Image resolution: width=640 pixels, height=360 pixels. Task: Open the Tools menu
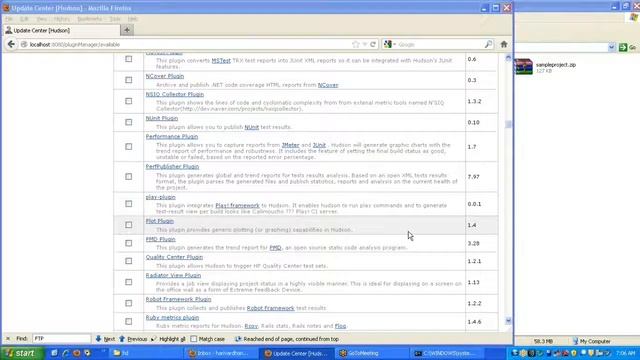tap(115, 19)
